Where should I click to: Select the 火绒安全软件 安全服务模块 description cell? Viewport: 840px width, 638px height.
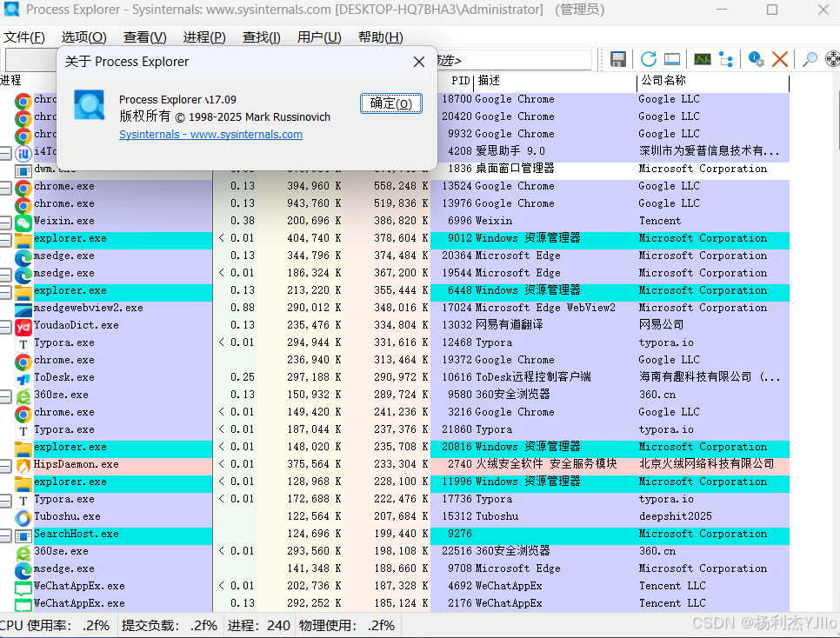coord(546,464)
